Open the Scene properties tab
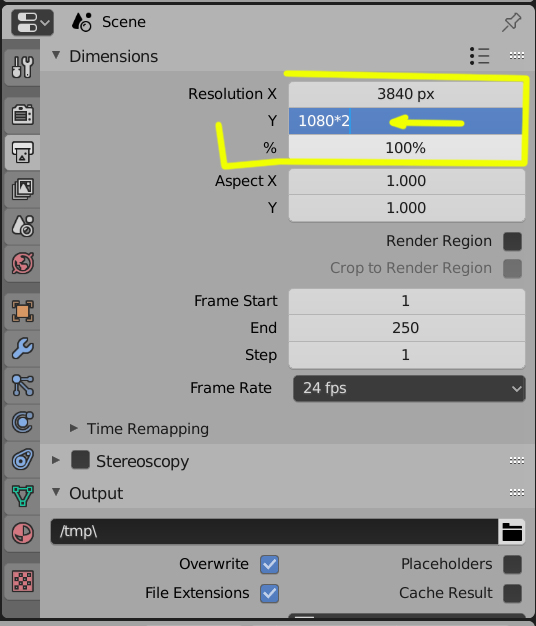This screenshot has height=626, width=536. [22, 226]
